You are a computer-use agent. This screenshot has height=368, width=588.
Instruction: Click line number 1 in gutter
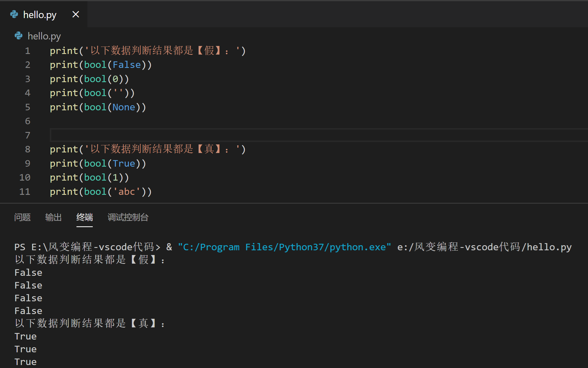pos(28,51)
